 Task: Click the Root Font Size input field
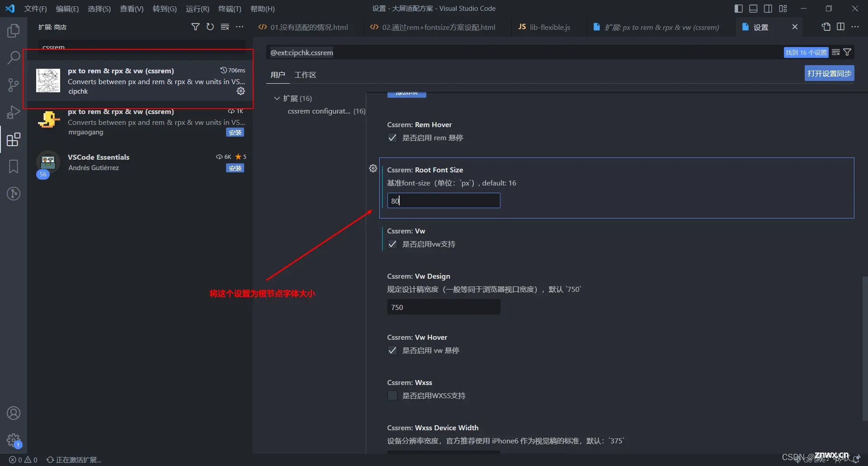[x=443, y=200]
